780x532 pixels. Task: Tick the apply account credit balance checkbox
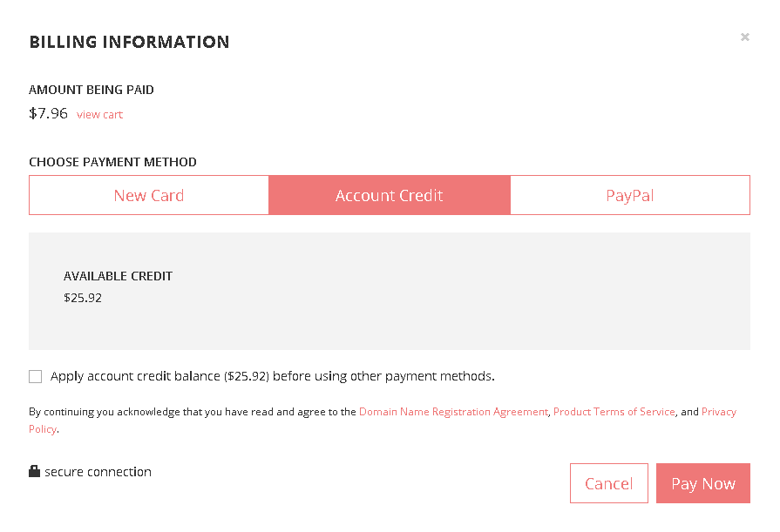[36, 376]
